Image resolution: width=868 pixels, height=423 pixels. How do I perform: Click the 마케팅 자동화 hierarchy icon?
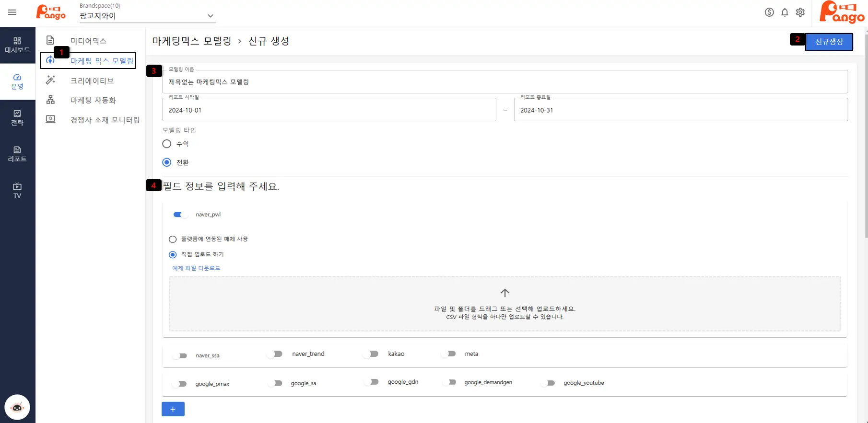click(50, 100)
